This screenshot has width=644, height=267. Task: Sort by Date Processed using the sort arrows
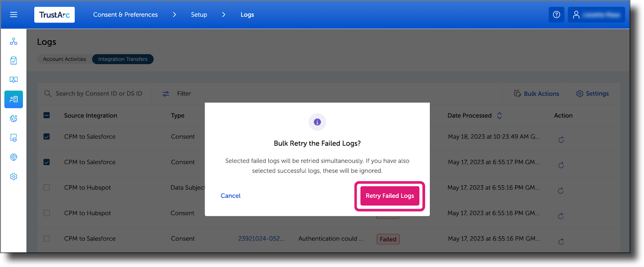(500, 116)
